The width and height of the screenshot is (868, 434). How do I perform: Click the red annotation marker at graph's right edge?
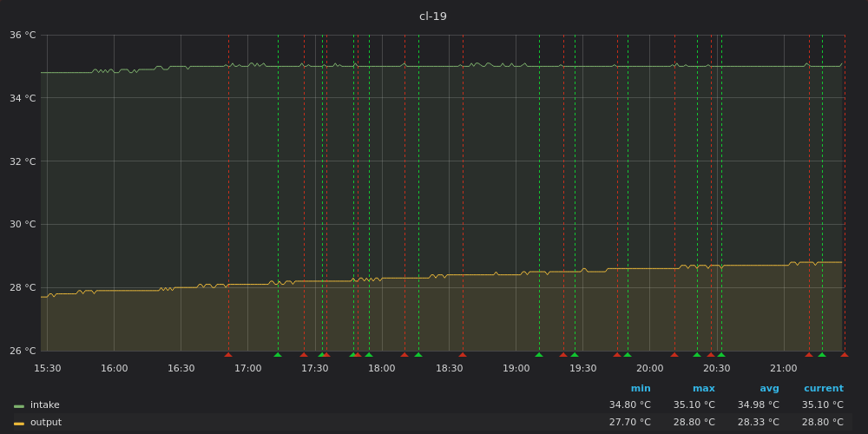point(844,354)
